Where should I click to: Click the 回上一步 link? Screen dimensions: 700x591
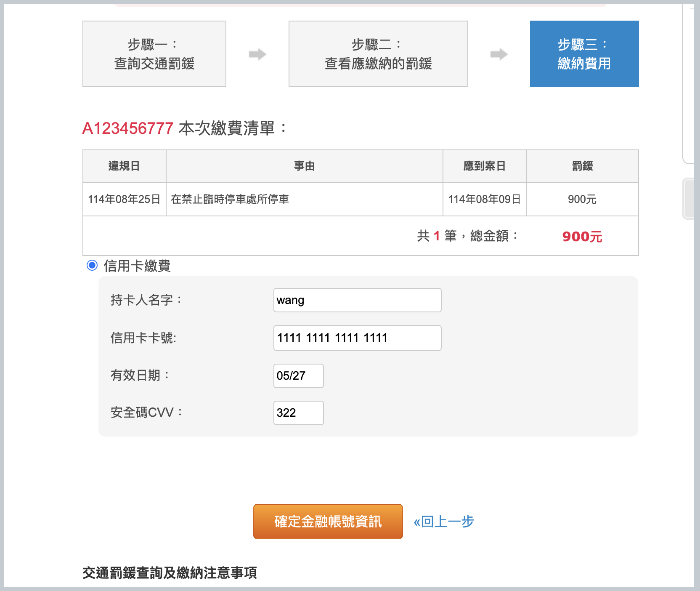click(444, 522)
